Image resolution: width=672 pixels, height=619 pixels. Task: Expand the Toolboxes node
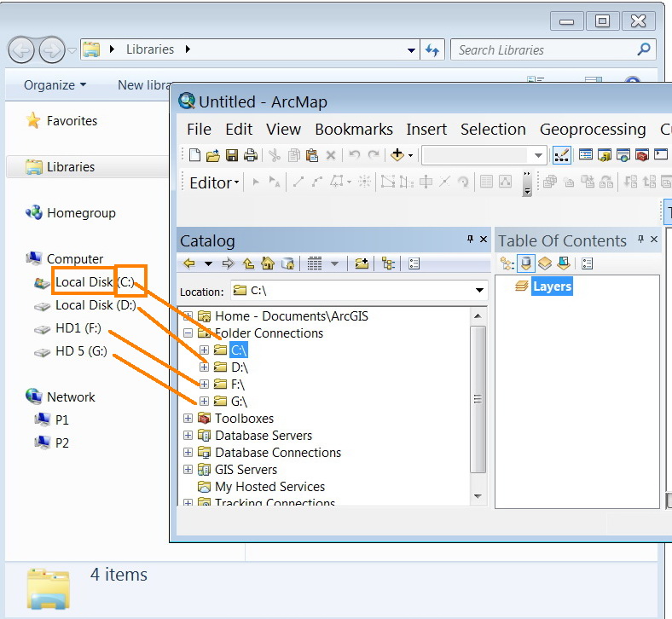188,418
